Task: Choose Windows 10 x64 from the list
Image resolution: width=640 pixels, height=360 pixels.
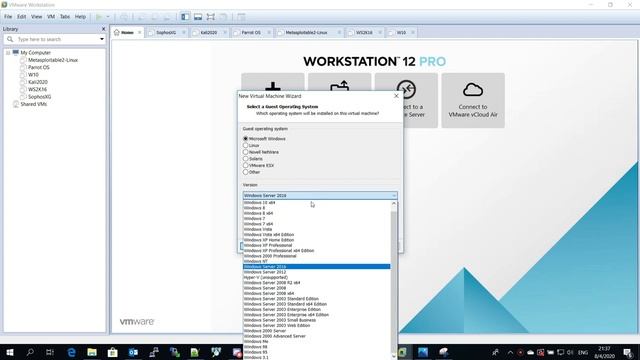Action: 317,202
